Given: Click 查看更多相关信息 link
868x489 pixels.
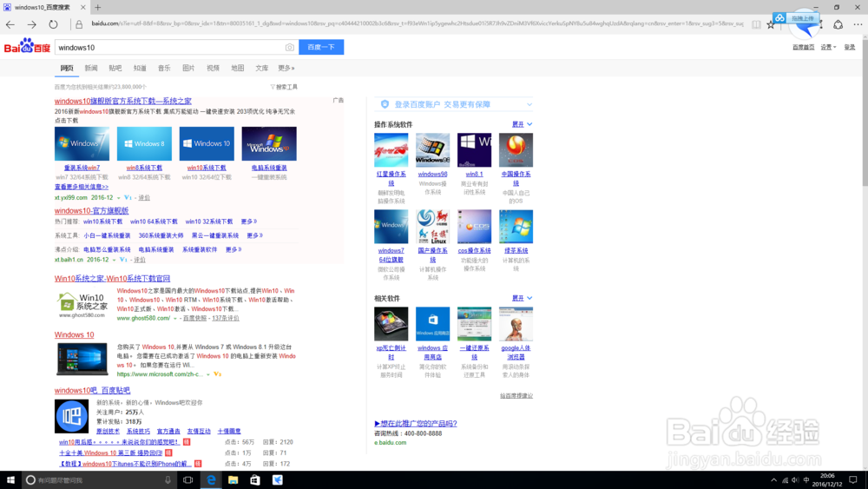Looking at the screenshot, I should click(82, 188).
